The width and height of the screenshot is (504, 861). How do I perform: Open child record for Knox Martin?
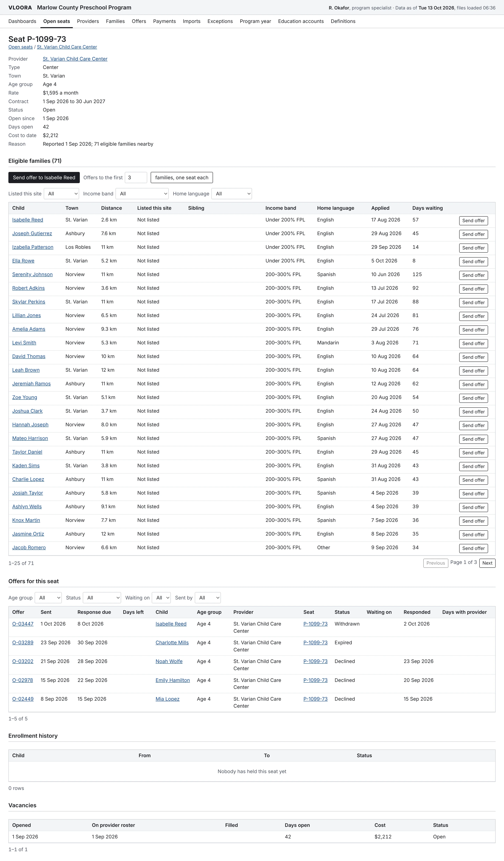click(x=26, y=520)
